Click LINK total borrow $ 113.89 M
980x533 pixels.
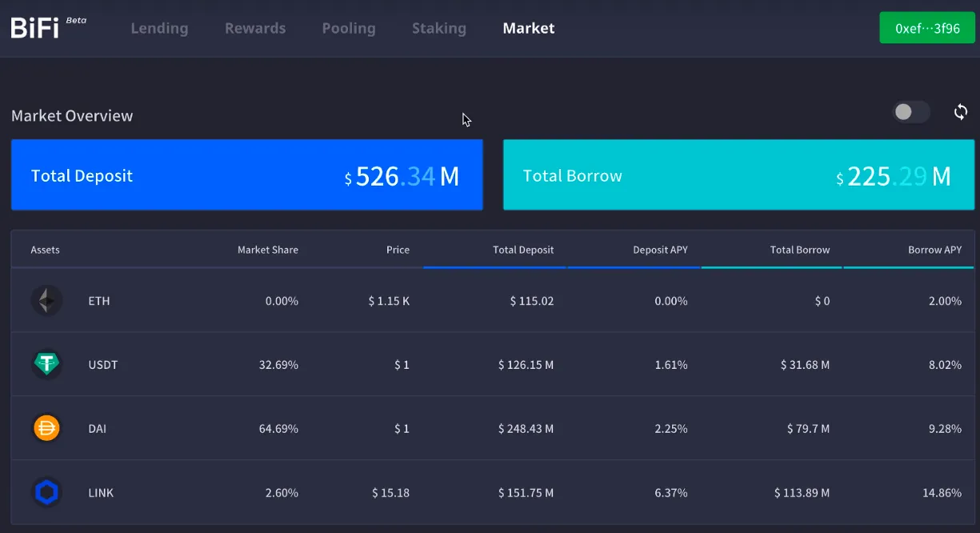click(802, 493)
